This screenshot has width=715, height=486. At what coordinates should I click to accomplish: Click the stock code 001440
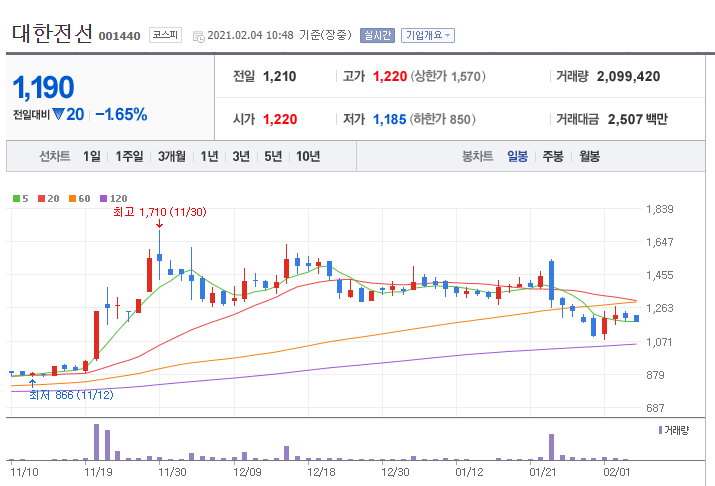[x=119, y=36]
